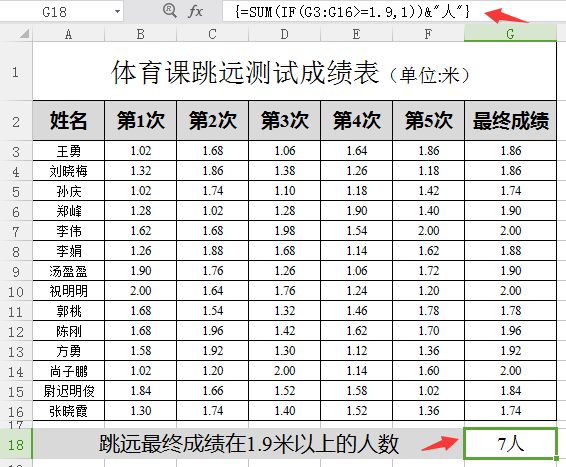Click the 最终成绩 header cell
The width and height of the screenshot is (566, 467).
pos(510,121)
